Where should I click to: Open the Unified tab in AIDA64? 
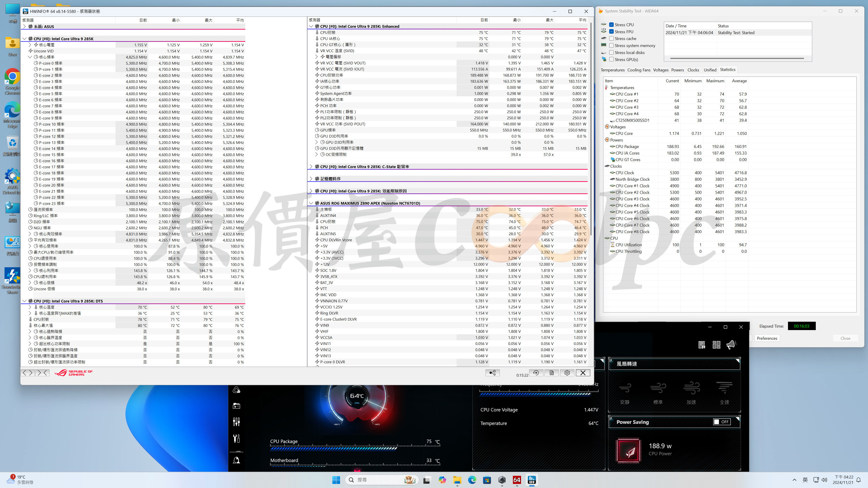pyautogui.click(x=710, y=70)
